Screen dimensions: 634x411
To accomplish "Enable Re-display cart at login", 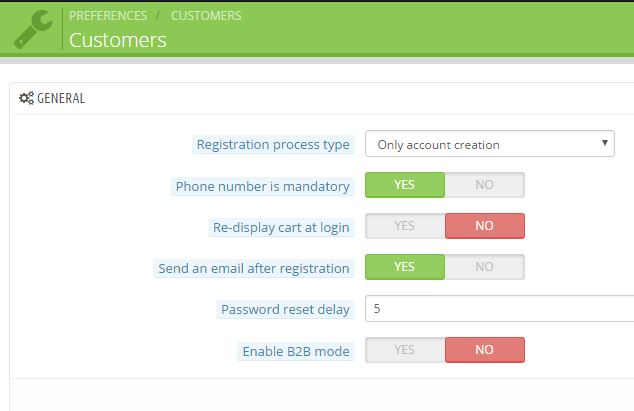I will pos(404,226).
